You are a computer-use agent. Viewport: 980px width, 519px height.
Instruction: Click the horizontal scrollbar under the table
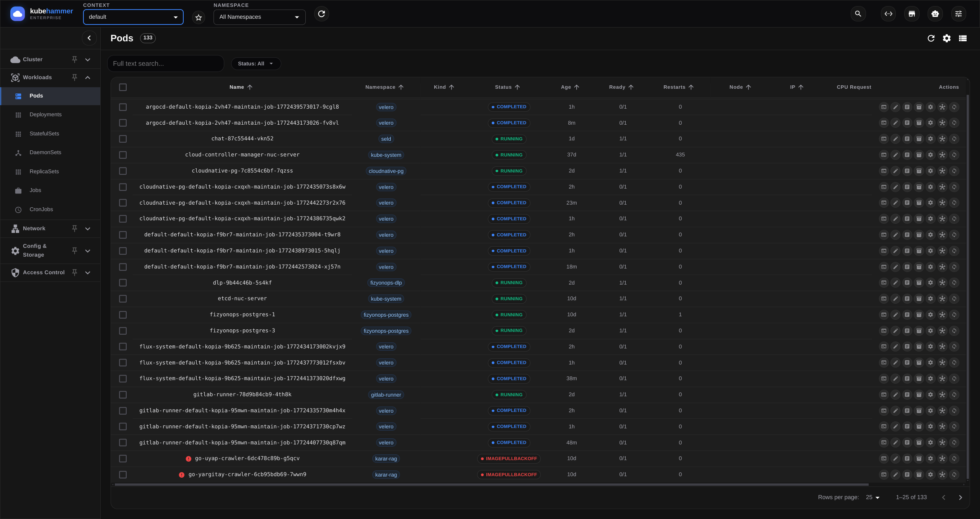(x=491, y=485)
